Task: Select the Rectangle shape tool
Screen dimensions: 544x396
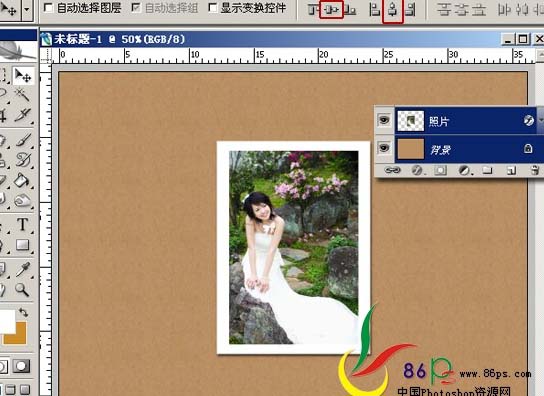Action: [23, 245]
